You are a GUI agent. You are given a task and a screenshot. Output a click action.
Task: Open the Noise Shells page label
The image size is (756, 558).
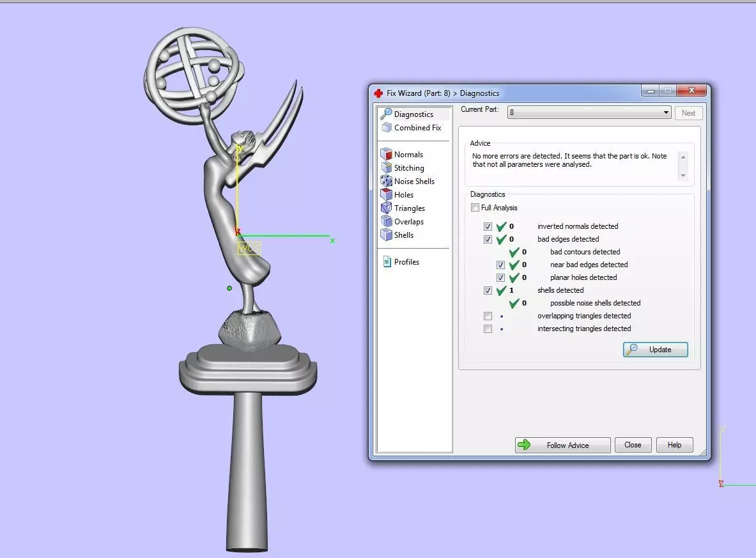coord(414,182)
